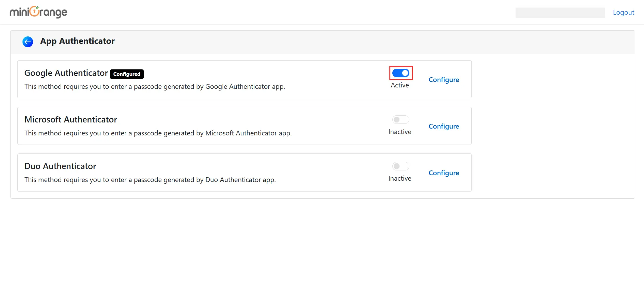Click Inactive label under Microsoft Authenticator toggle
This screenshot has width=644, height=298.
pos(400,132)
